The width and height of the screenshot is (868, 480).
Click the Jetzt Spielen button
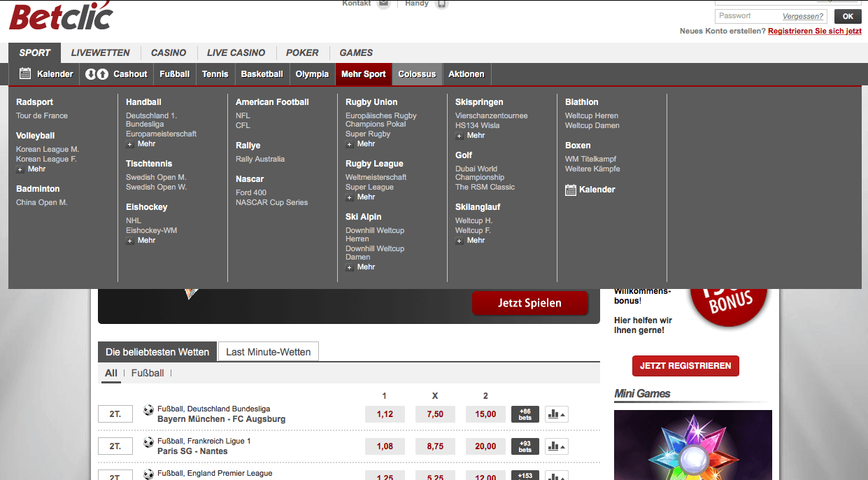point(529,303)
